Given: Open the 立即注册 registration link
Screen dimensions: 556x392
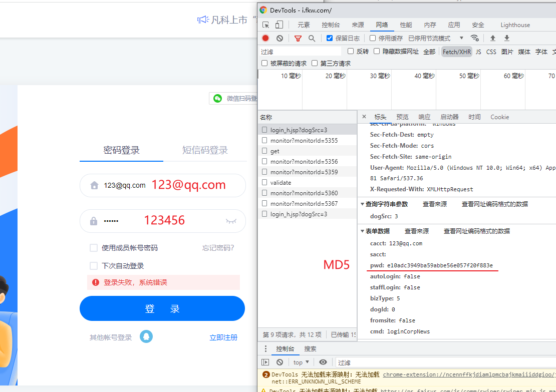Looking at the screenshot, I should [223, 337].
